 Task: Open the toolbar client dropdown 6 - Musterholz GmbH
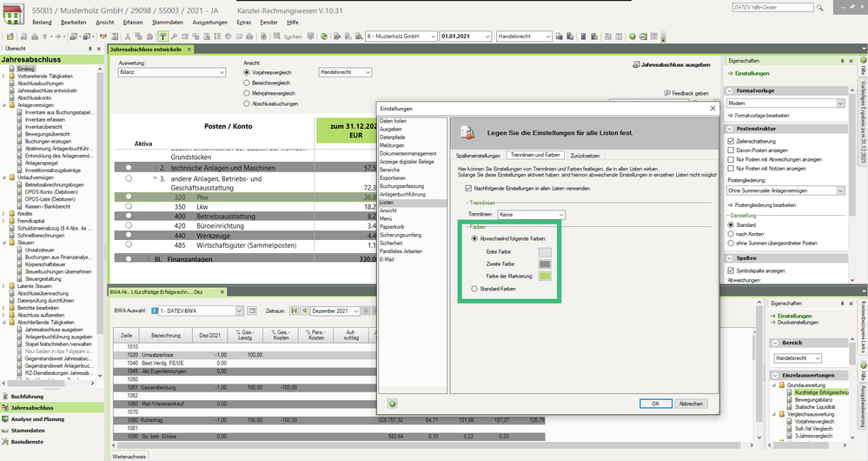coord(401,36)
